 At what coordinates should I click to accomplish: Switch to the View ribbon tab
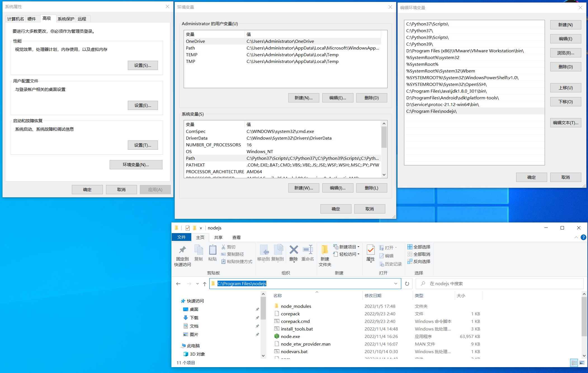point(237,237)
